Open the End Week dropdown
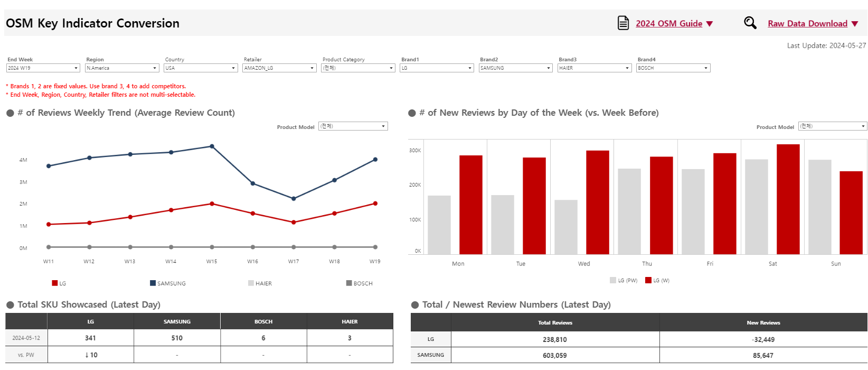 coord(76,68)
